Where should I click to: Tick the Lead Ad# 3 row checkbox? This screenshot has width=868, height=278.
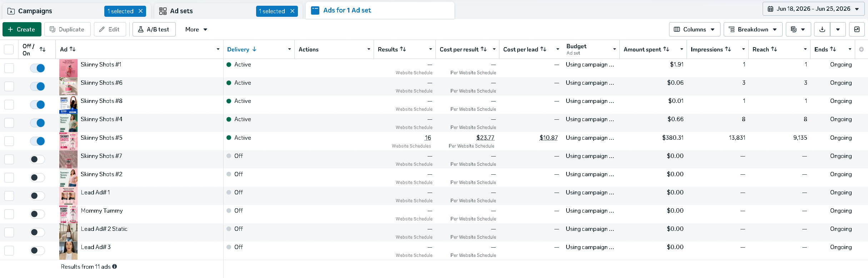(x=9, y=251)
